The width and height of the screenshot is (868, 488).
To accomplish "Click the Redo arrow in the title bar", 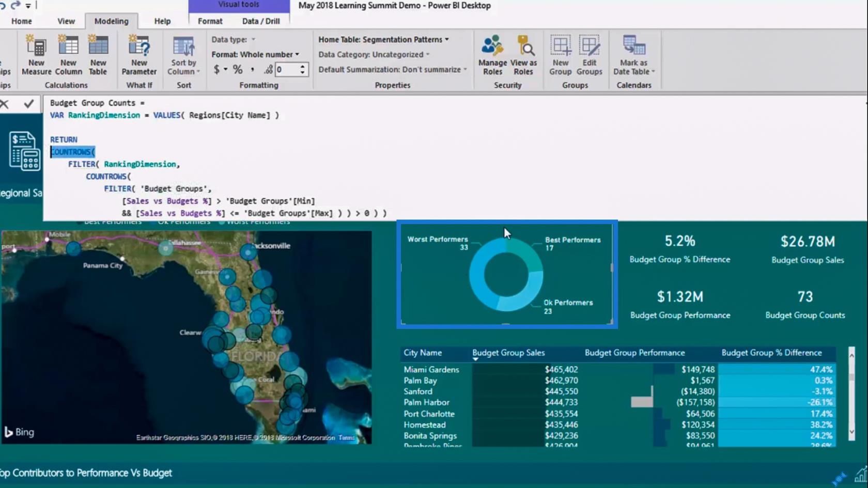I will (16, 5).
